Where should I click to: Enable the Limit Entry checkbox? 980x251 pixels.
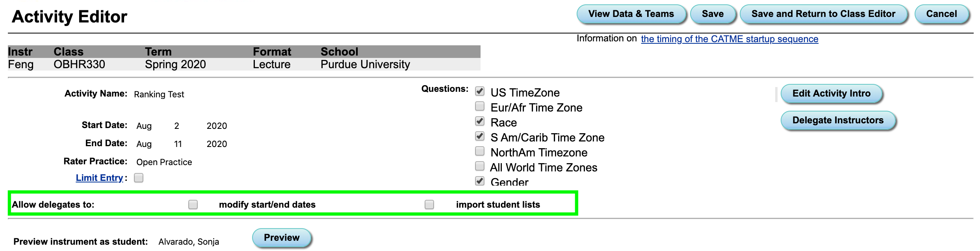tap(138, 178)
